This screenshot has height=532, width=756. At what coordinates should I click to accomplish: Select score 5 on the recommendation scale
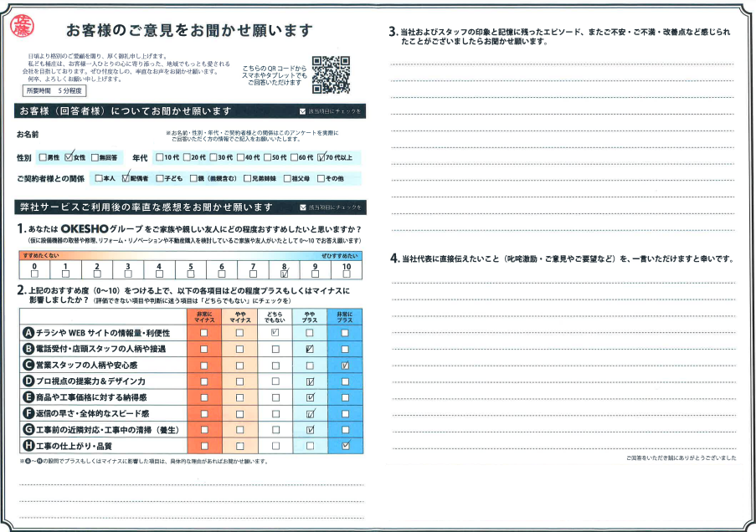190,273
